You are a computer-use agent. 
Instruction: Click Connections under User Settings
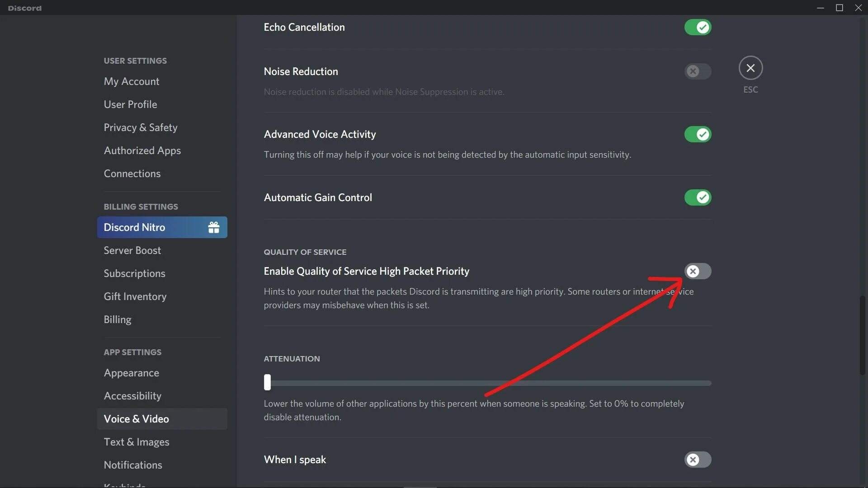click(132, 174)
